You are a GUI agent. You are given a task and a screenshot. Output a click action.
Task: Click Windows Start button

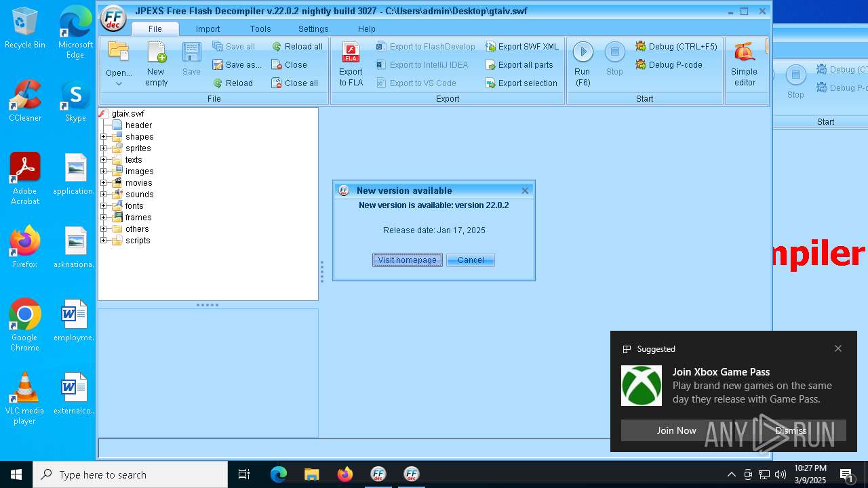[16, 474]
